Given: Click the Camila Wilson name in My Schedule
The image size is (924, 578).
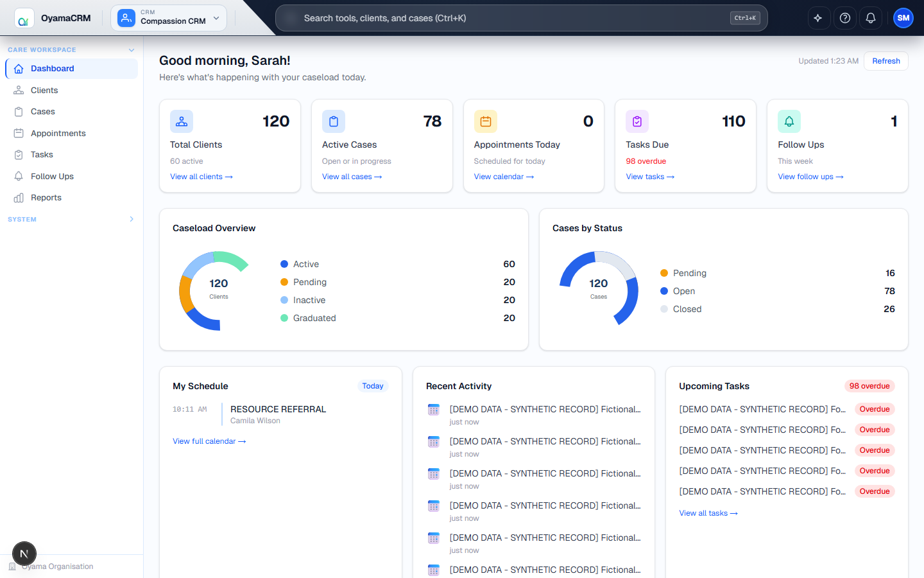Looking at the screenshot, I should [255, 421].
